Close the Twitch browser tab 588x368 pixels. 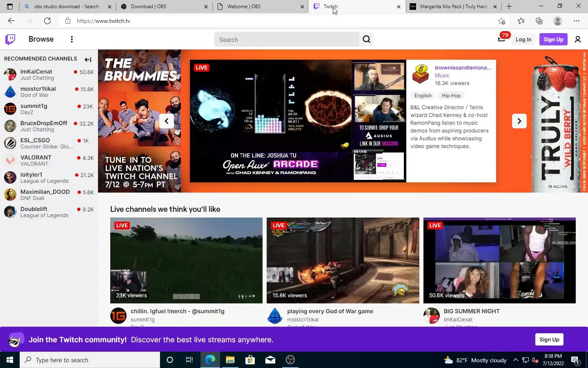(399, 7)
